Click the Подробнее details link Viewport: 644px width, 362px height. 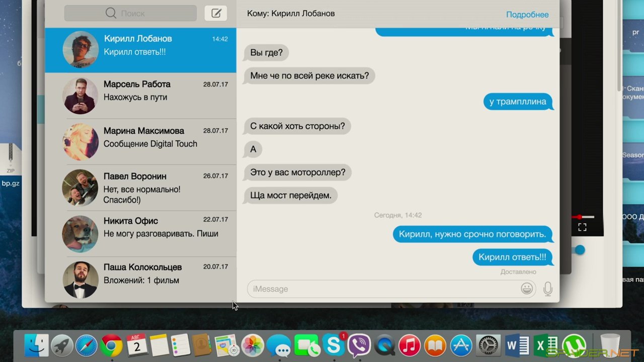(x=527, y=15)
